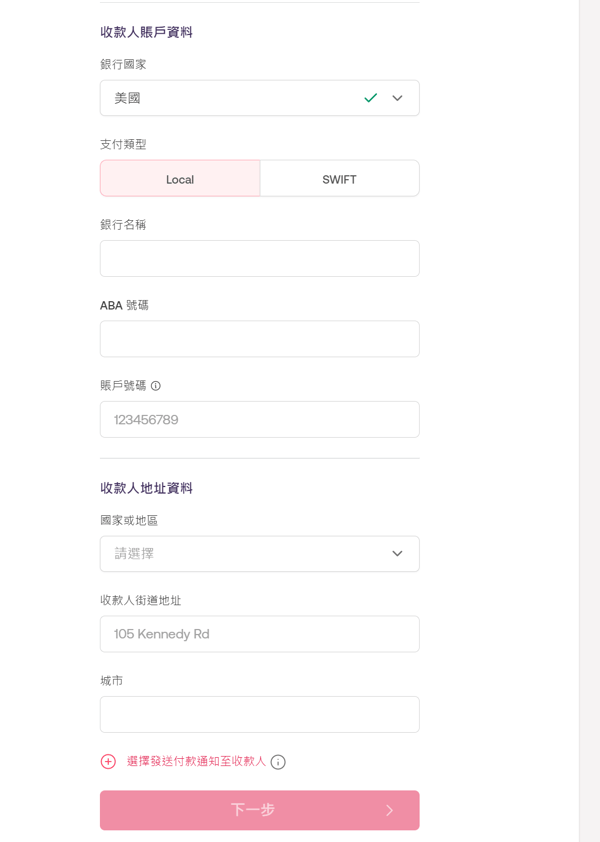Switch payment type to SWIFT

339,179
